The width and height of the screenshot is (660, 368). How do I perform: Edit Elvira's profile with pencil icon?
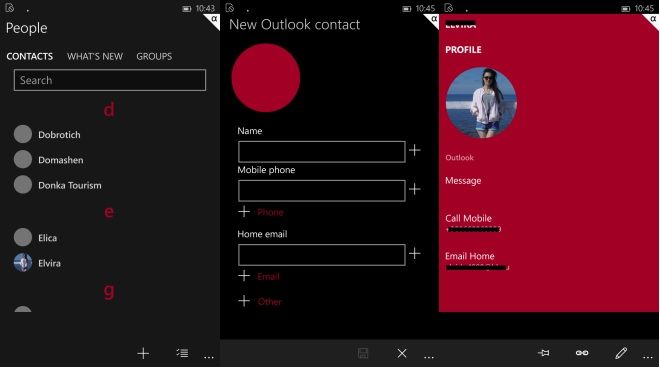tap(621, 353)
